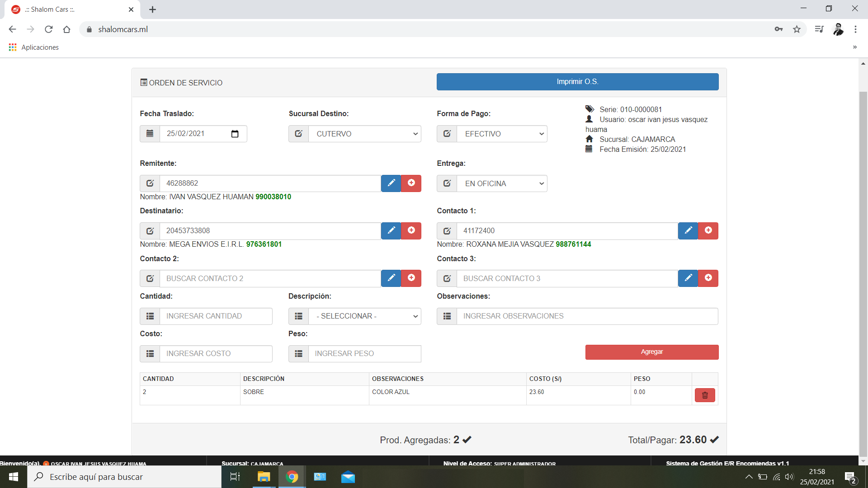Click the red add icon for Contacto 1
This screenshot has width=868, height=488.
coord(708,230)
